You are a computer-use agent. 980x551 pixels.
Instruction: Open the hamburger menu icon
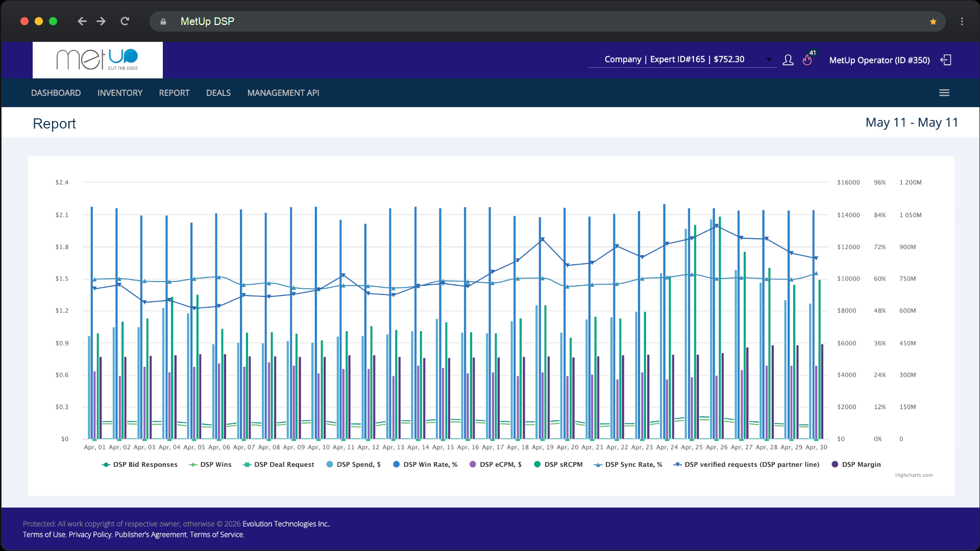pyautogui.click(x=944, y=93)
